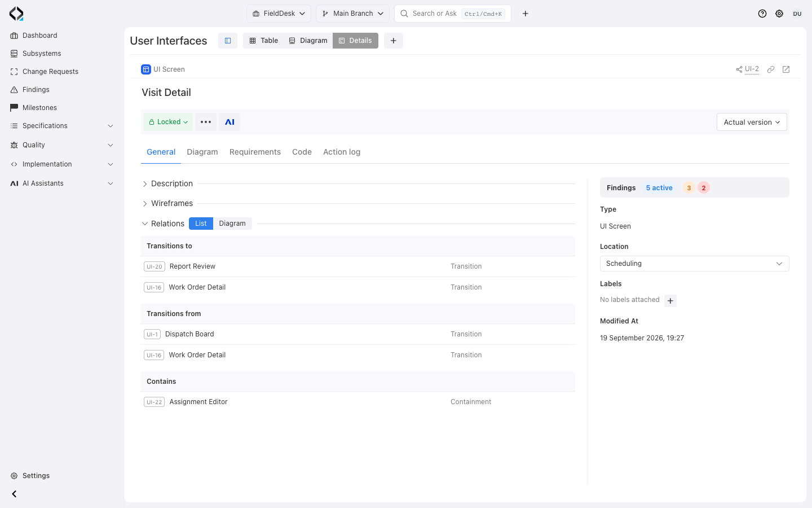812x508 pixels.
Task: Add a new view with plus button
Action: point(394,41)
